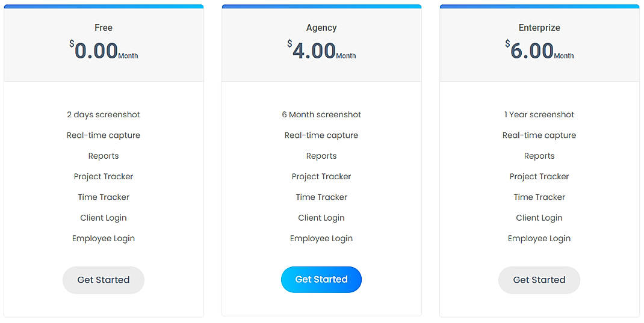Click Real-time capture in the Free plan
This screenshot has height=323, width=644.
pyautogui.click(x=104, y=135)
